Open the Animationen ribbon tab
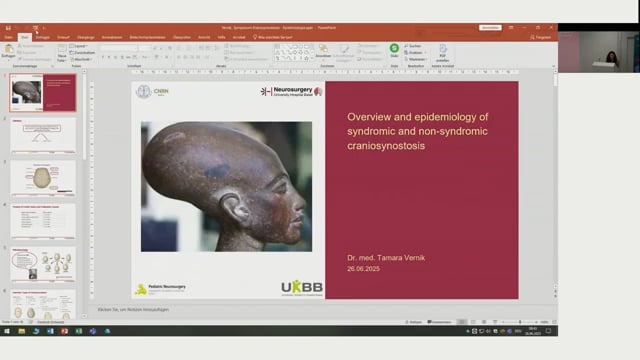Image resolution: width=640 pixels, height=360 pixels. 112,37
